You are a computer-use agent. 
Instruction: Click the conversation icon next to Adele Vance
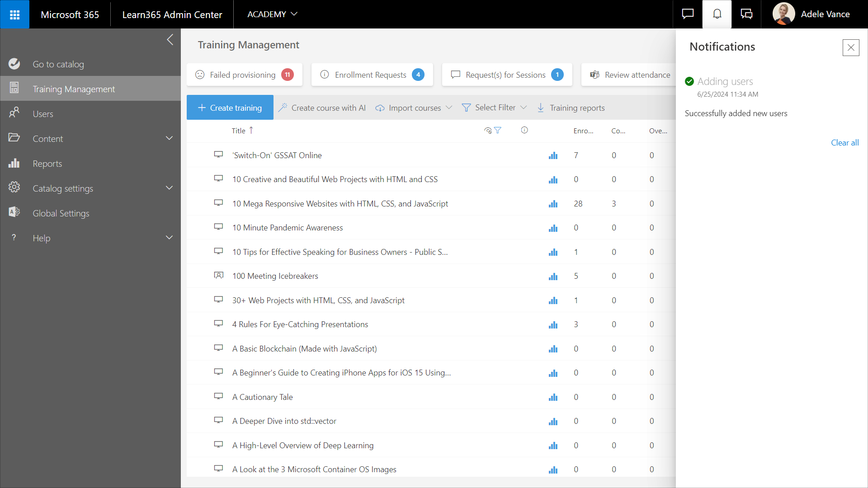pyautogui.click(x=746, y=14)
